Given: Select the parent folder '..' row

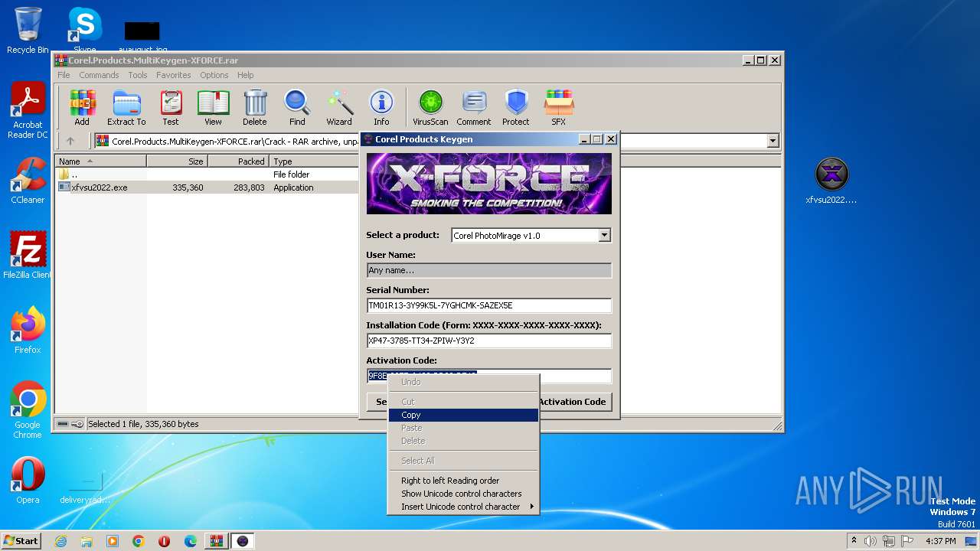Looking at the screenshot, I should tap(207, 174).
